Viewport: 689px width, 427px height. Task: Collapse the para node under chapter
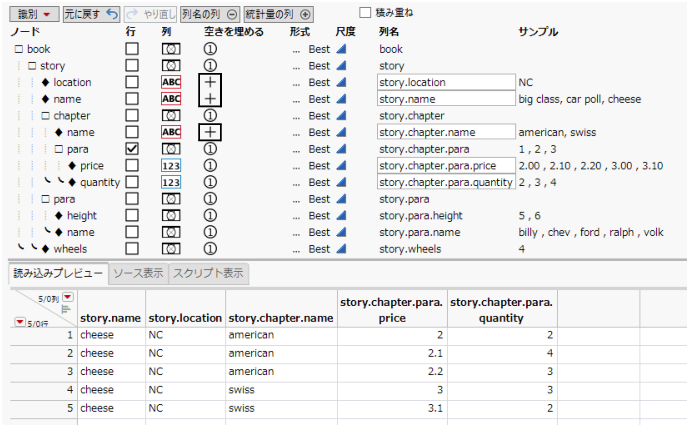[x=58, y=149]
